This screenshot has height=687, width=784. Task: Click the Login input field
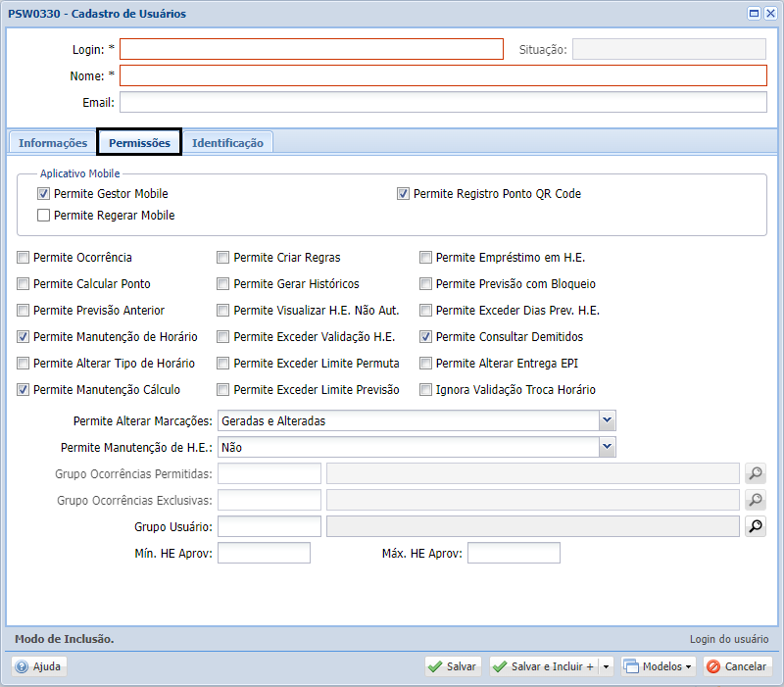(311, 49)
